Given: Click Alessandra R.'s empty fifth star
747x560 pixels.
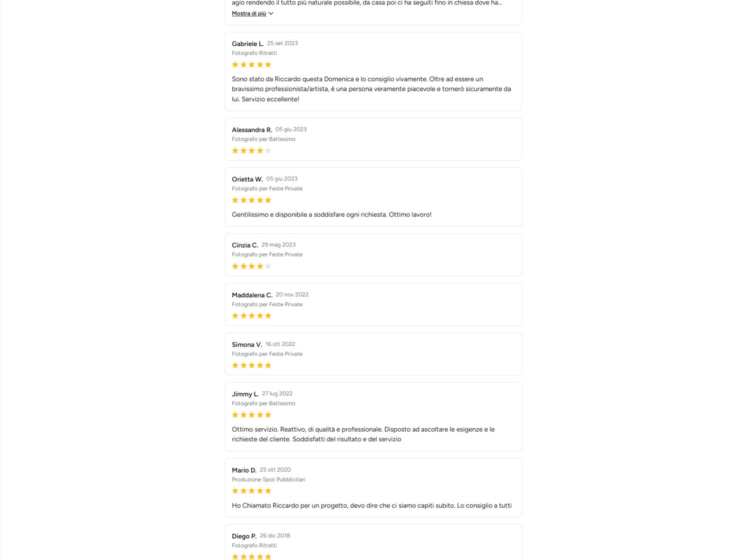Looking at the screenshot, I should coord(268,151).
